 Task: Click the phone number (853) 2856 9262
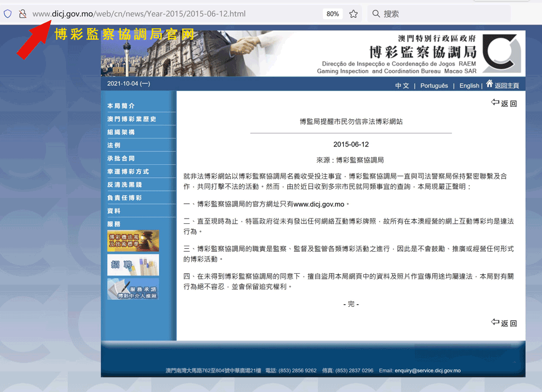[x=297, y=370]
